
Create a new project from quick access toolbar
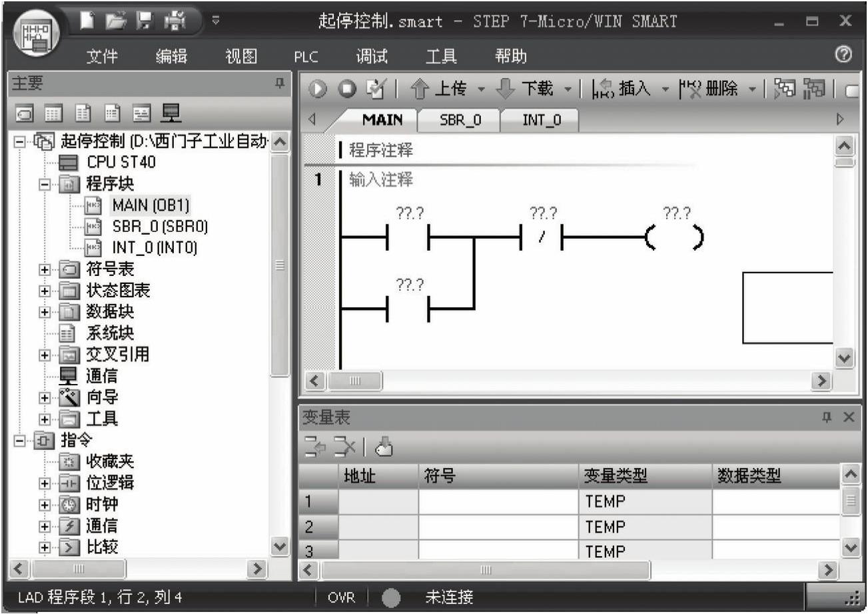click(x=86, y=21)
